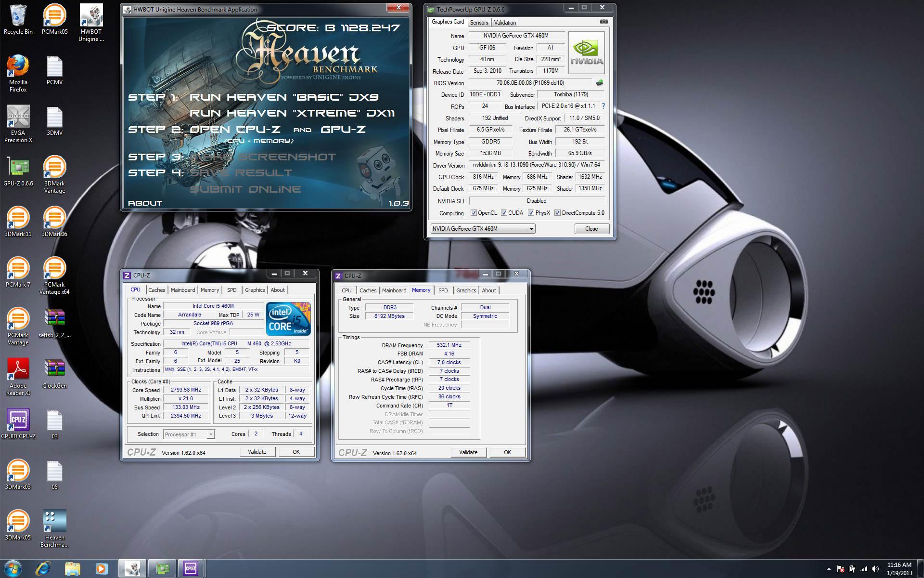This screenshot has width=924, height=578.
Task: Launch 3DMark 11 shortcut
Action: click(x=18, y=222)
